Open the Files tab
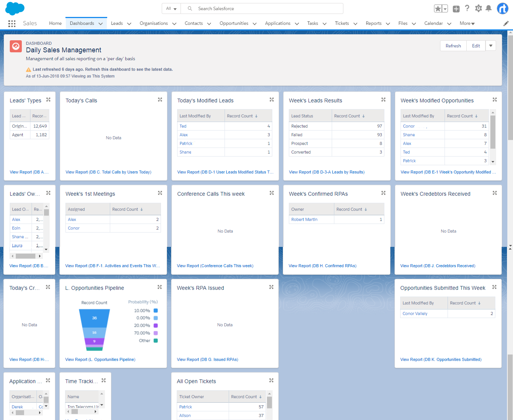This screenshot has width=513, height=420. point(403,23)
